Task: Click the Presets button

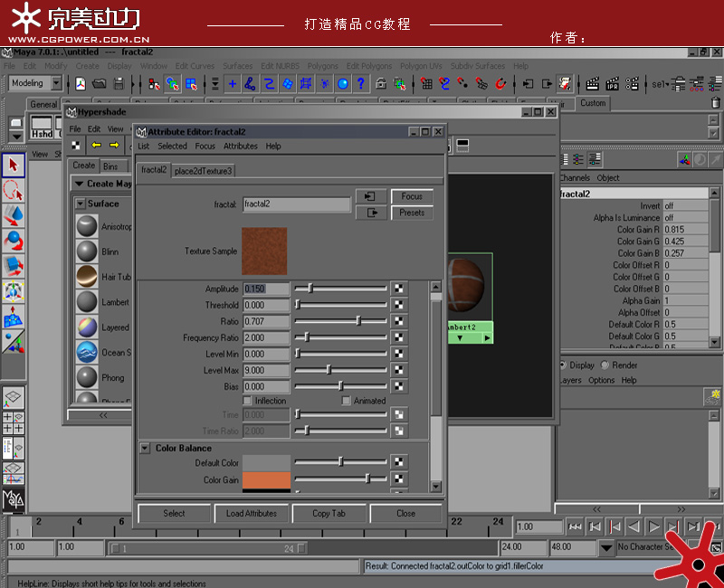Action: [x=412, y=213]
